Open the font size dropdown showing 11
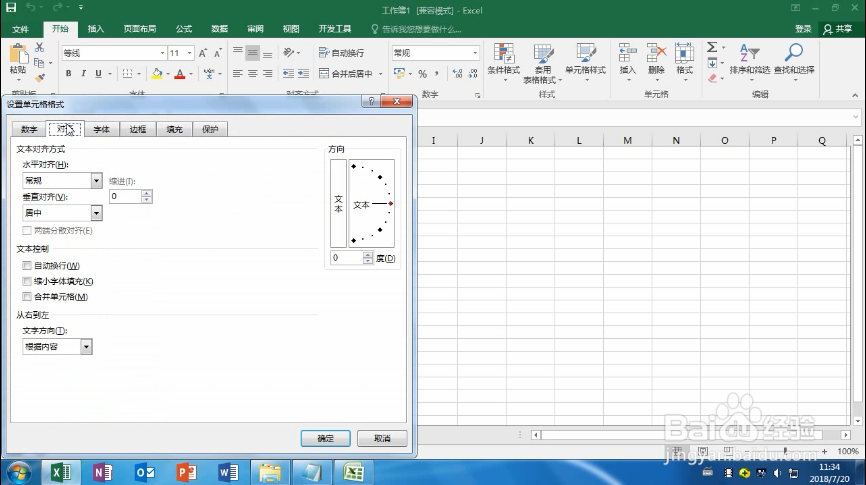866x485 pixels. [x=189, y=53]
